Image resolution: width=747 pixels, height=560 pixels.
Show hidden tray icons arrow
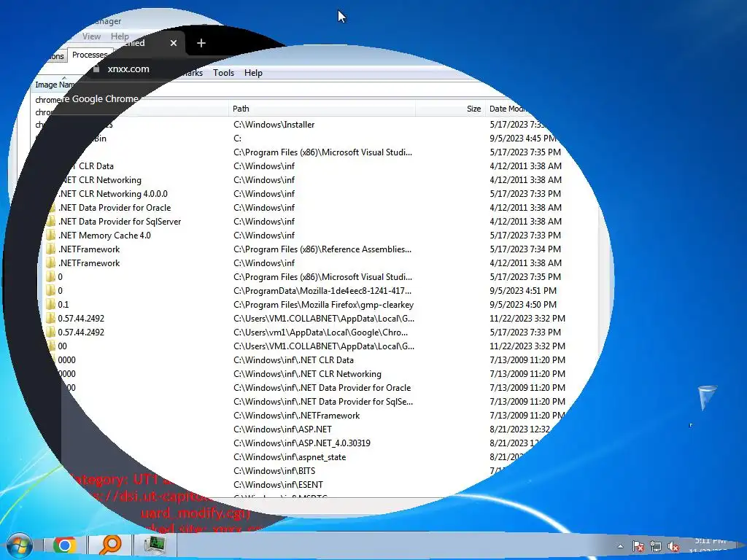coord(620,547)
